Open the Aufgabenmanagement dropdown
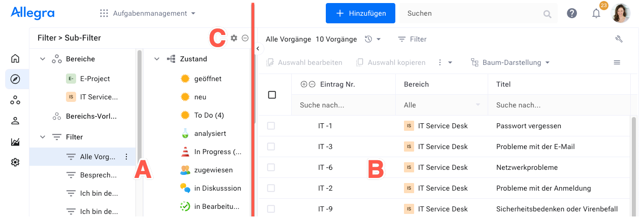 [x=148, y=13]
